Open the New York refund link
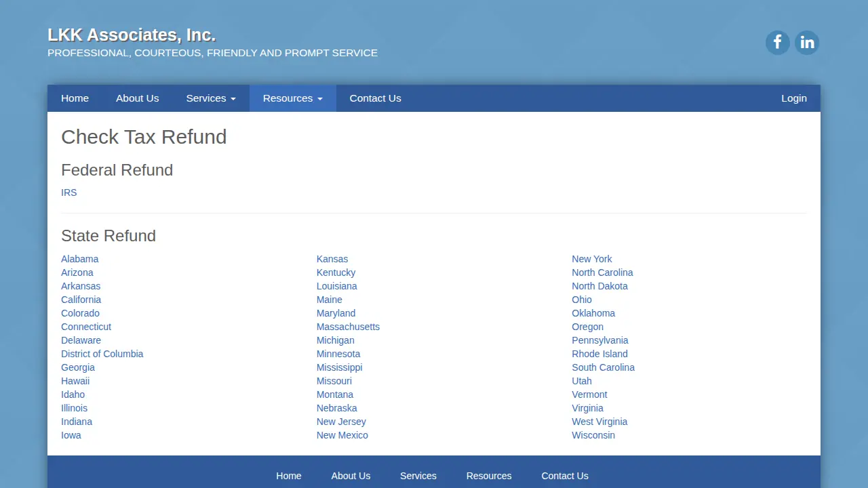Viewport: 868px width, 488px height. pyautogui.click(x=591, y=259)
